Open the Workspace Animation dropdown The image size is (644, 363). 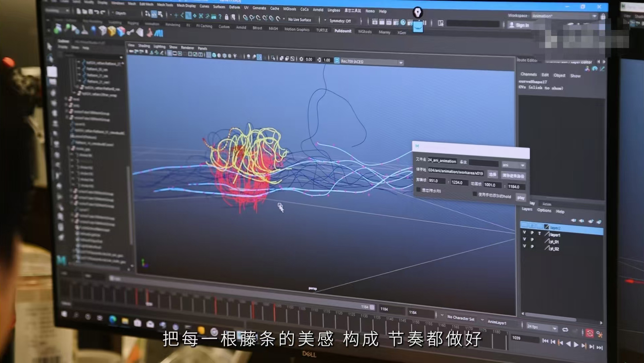(564, 16)
